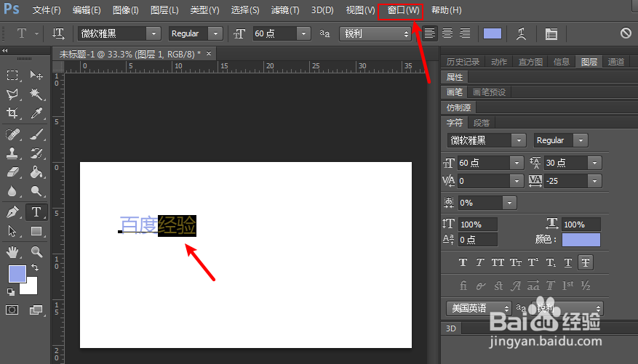
Task: Open anti-aliasing dropdown in options bar
Action: pos(375,33)
